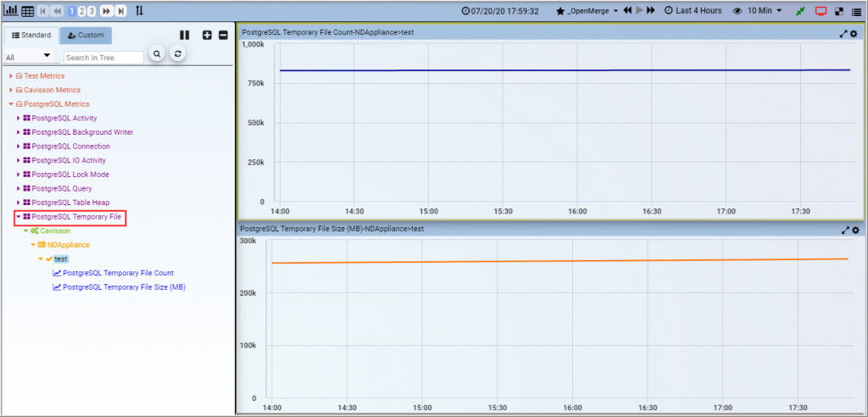Click the orange line in File Size chart
Image resolution: width=868 pixels, height=417 pixels.
click(559, 261)
